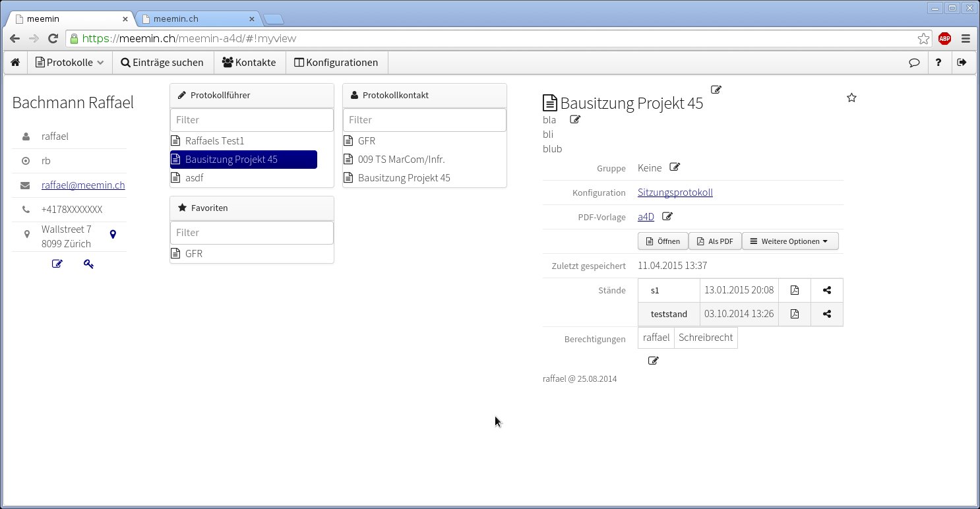The image size is (980, 509).
Task: Select the first meemin browser tab
Action: [x=69, y=18]
